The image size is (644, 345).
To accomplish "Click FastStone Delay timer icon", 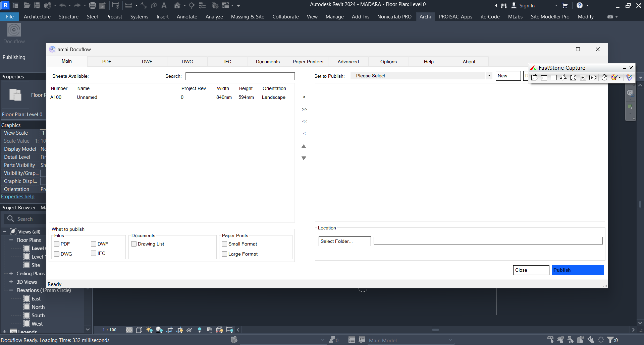I will coord(604,78).
